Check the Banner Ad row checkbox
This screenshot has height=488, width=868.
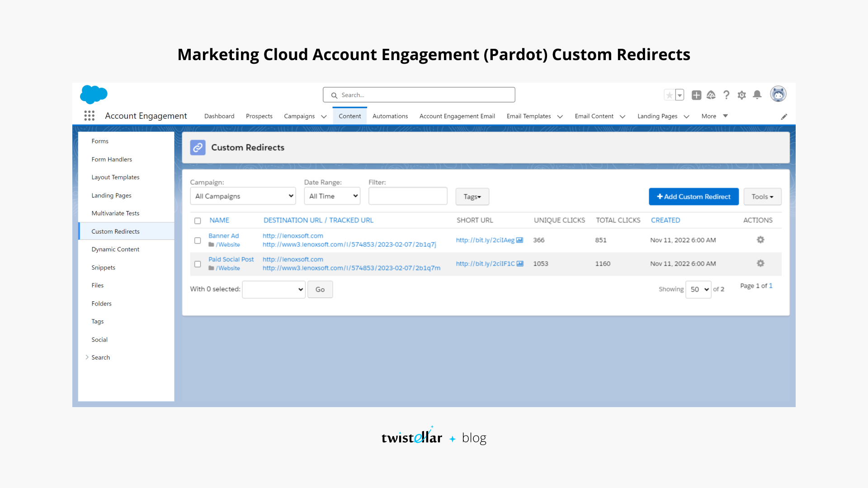point(198,240)
